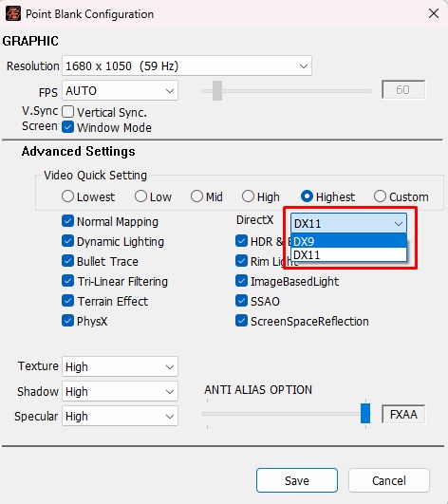Click the Point Blank app icon in title bar
Image resolution: width=448 pixels, height=504 pixels.
(13, 14)
